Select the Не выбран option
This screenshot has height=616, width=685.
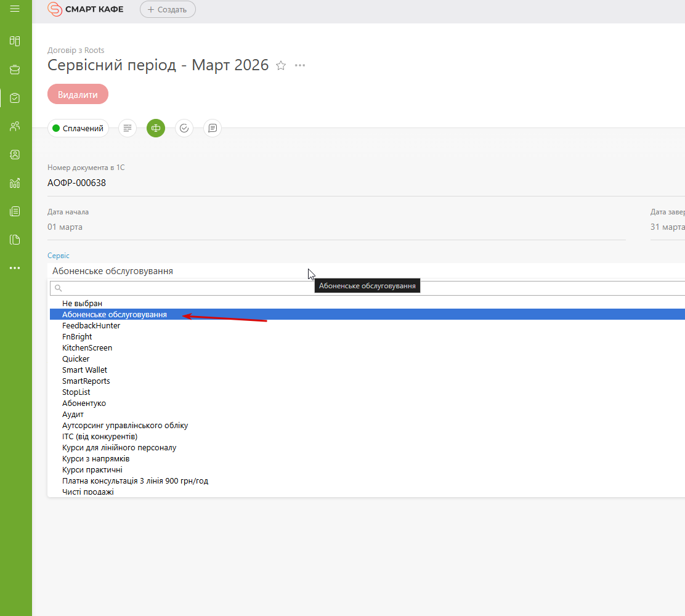367,303
